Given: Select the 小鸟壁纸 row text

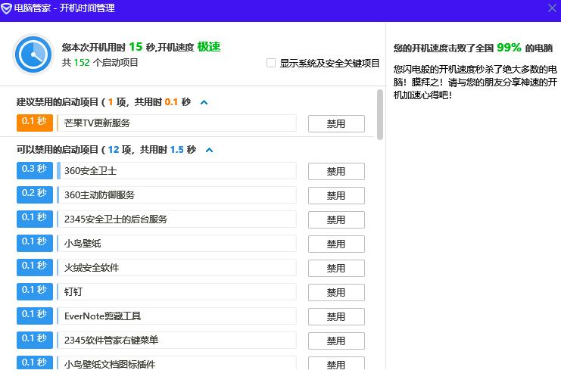Looking at the screenshot, I should pyautogui.click(x=83, y=244).
